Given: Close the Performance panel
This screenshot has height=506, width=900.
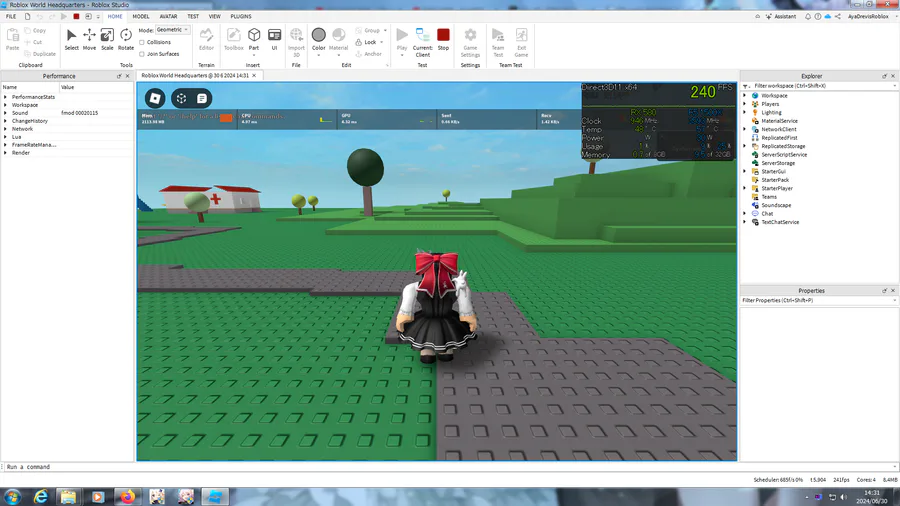Looking at the screenshot, I should click(x=127, y=76).
